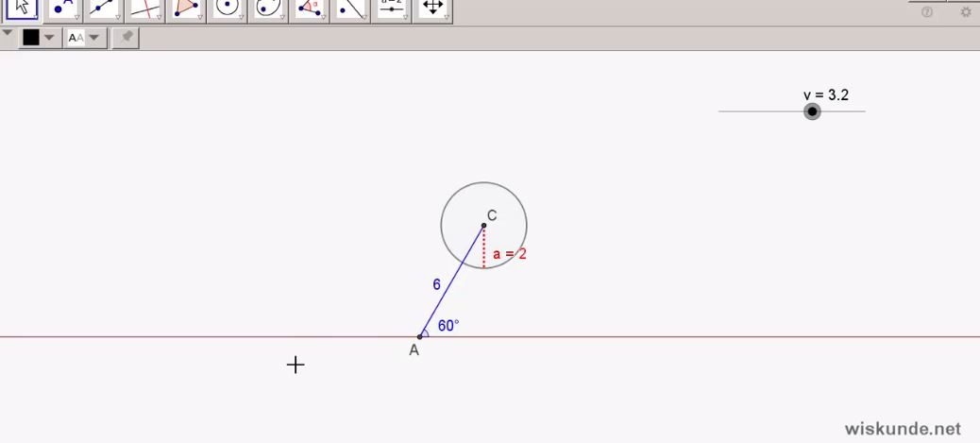Click the AA text size button
The image size is (980, 443).
(76, 38)
